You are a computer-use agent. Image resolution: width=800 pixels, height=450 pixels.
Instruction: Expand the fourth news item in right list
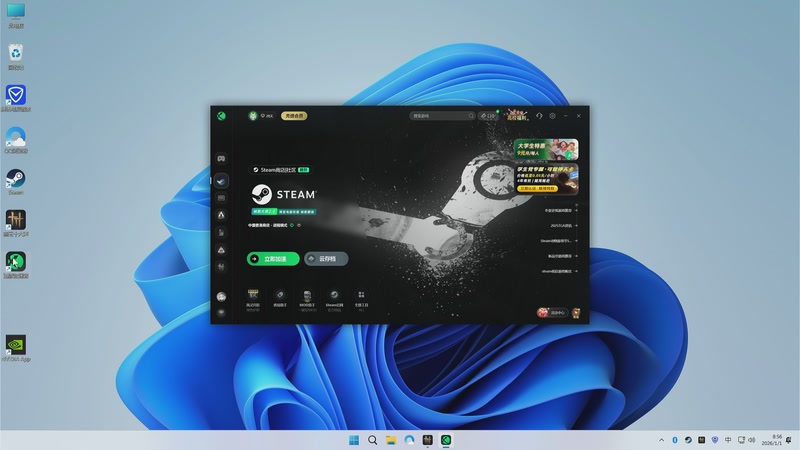pyautogui.click(x=563, y=256)
